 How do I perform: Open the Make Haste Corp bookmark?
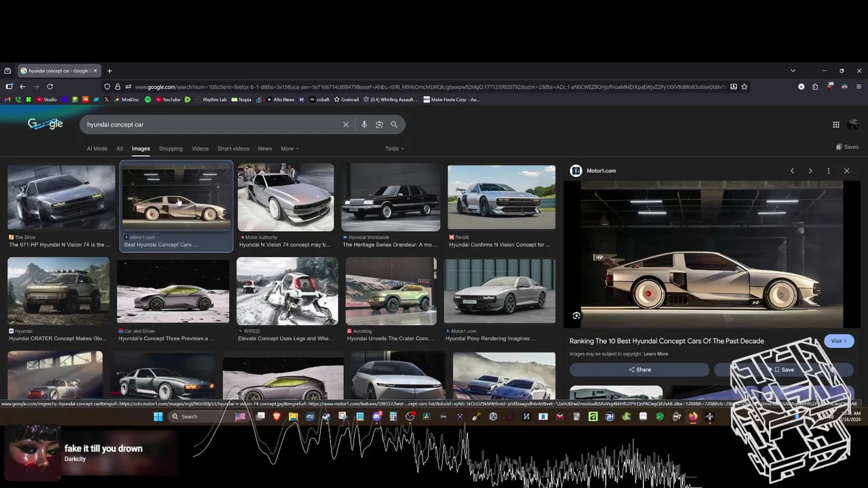click(x=451, y=100)
